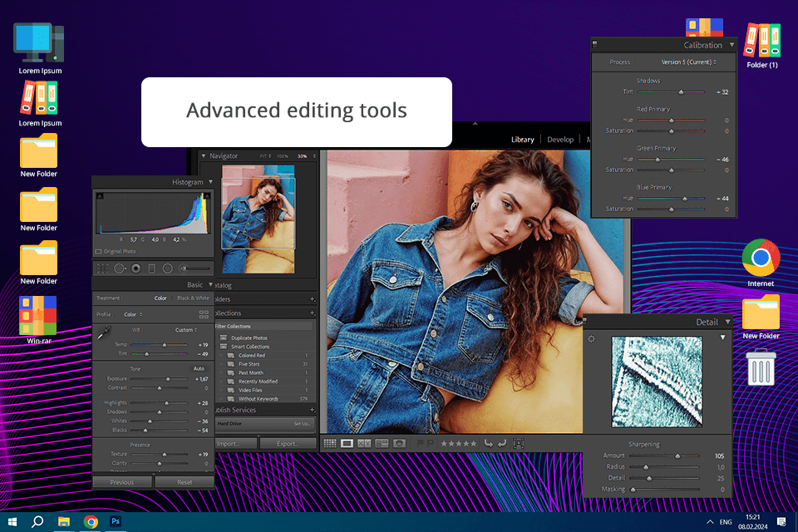Switch to the Develop module
The image size is (798, 532).
[x=559, y=140]
